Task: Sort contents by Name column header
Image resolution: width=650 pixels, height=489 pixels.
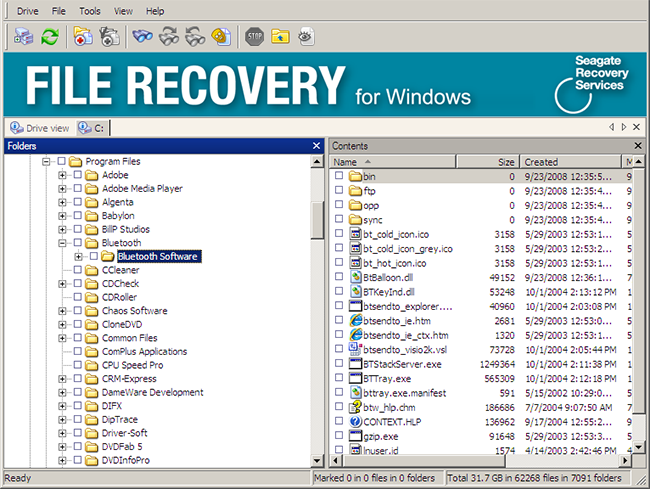Action: coord(393,162)
